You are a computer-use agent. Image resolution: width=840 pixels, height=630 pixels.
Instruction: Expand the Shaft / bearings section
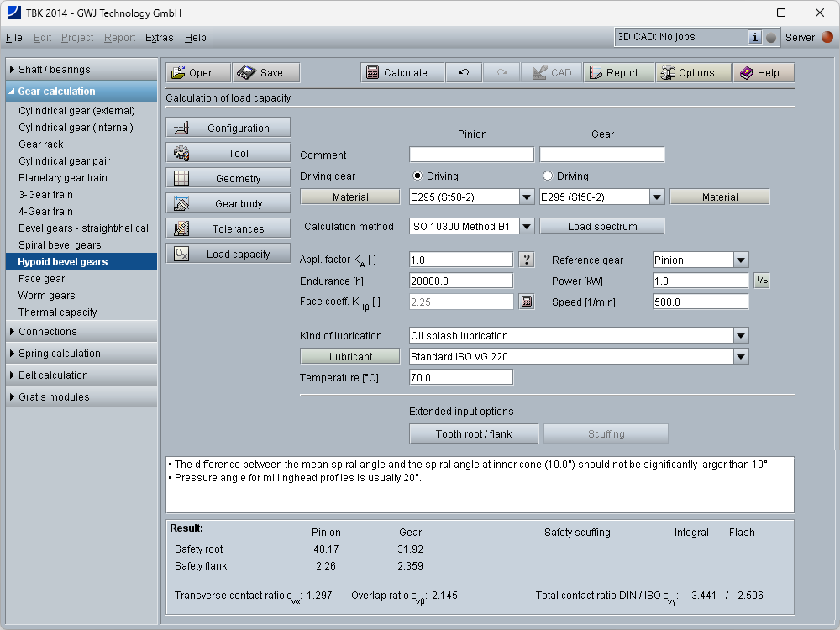[54, 70]
